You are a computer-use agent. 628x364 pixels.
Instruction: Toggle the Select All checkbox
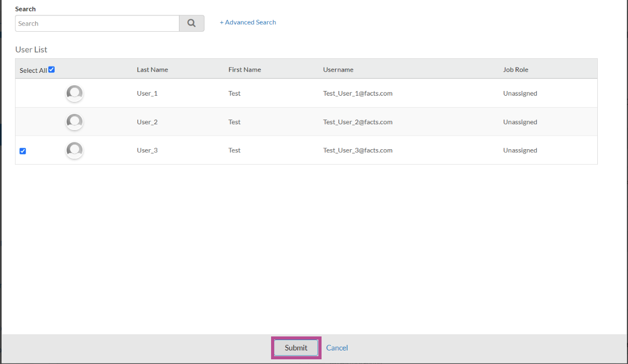point(52,70)
